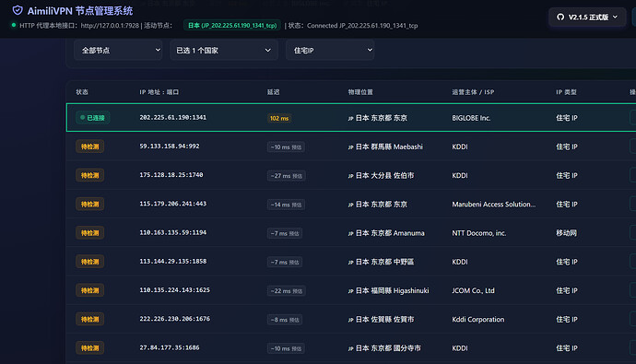Image resolution: width=636 pixels, height=364 pixels.
Task: Open the 全部节点 node filter dropdown
Action: click(x=118, y=51)
